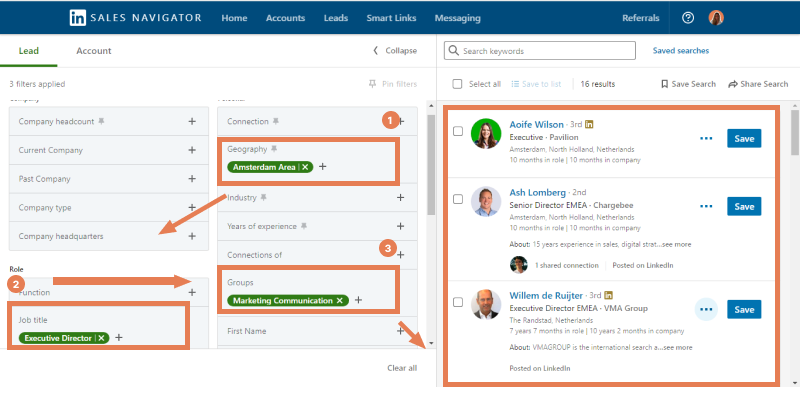Click Clear all filters

click(x=402, y=368)
